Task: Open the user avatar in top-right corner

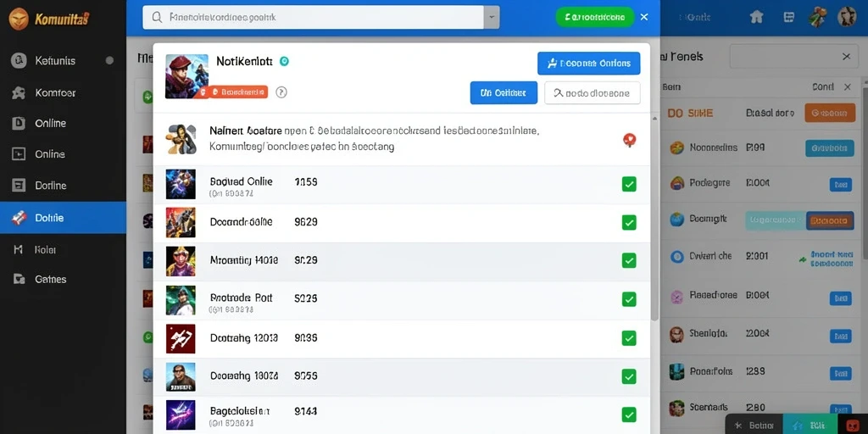Action: coord(847,17)
